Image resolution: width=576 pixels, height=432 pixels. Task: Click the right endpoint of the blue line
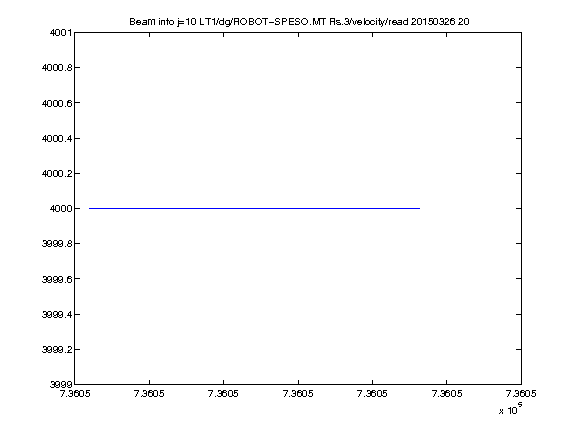tap(420, 208)
